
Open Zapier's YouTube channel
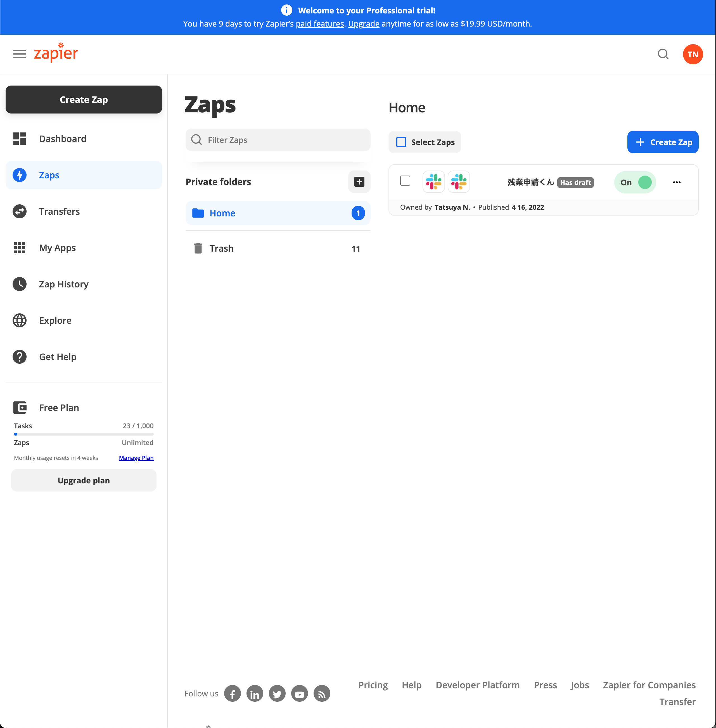299,693
